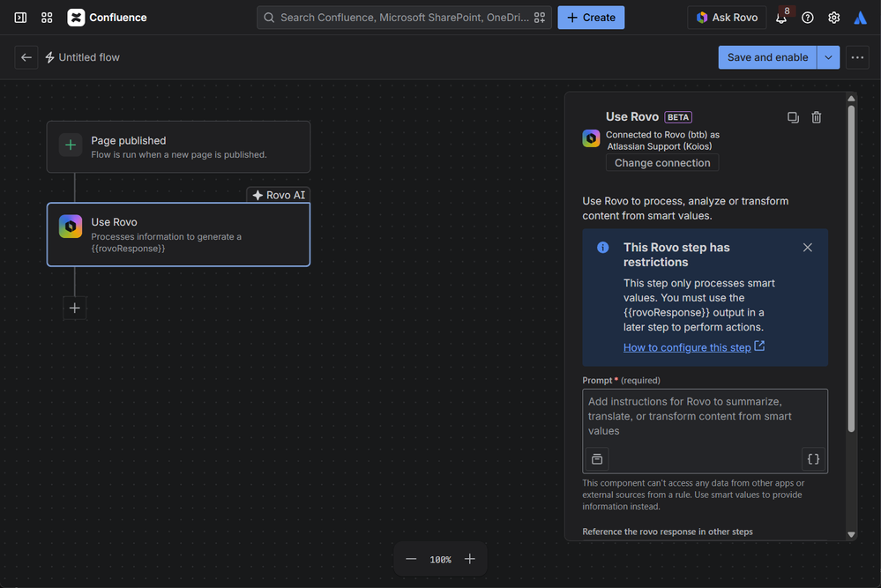Viewport: 881px width, 588px height.
Task: Zoom in the canvas with plus
Action: [x=470, y=559]
